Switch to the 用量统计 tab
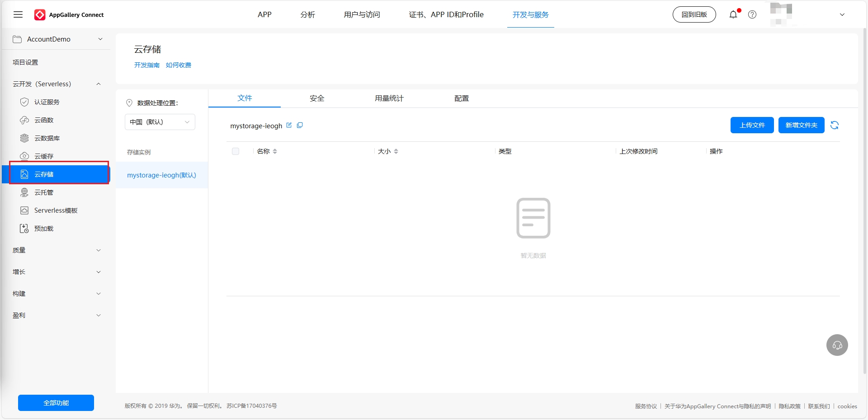The height and width of the screenshot is (420, 868). coord(389,98)
